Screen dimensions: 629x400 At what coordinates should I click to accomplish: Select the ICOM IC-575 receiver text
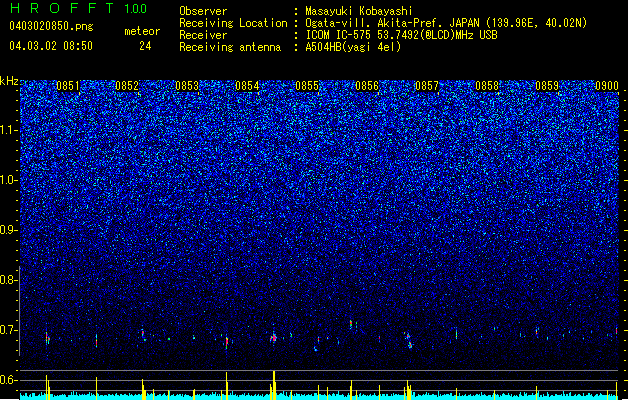(x=401, y=35)
